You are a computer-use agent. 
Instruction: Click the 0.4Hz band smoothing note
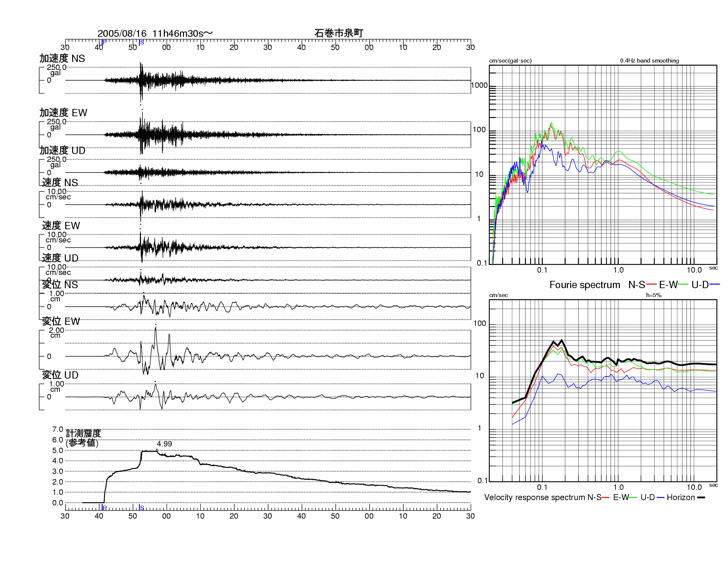(x=649, y=61)
